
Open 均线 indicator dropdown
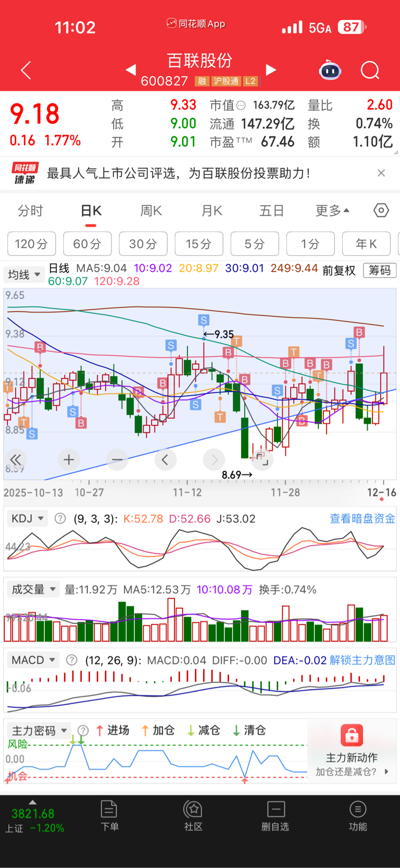coord(24,274)
